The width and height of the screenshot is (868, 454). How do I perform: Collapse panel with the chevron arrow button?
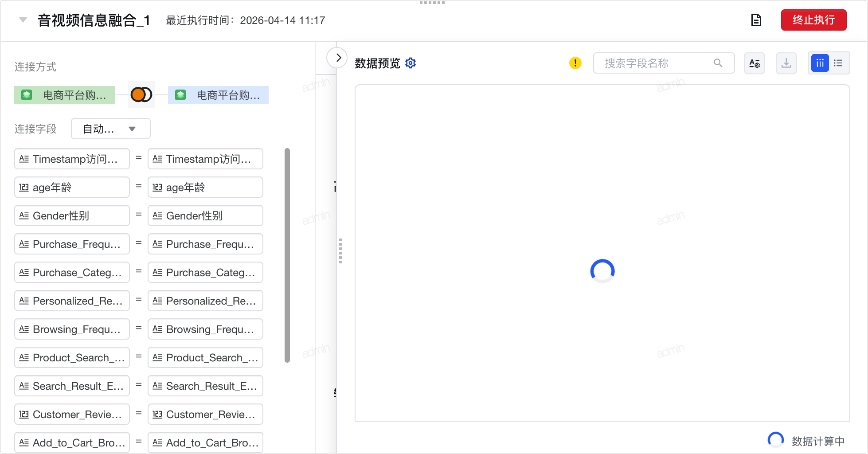(x=338, y=58)
